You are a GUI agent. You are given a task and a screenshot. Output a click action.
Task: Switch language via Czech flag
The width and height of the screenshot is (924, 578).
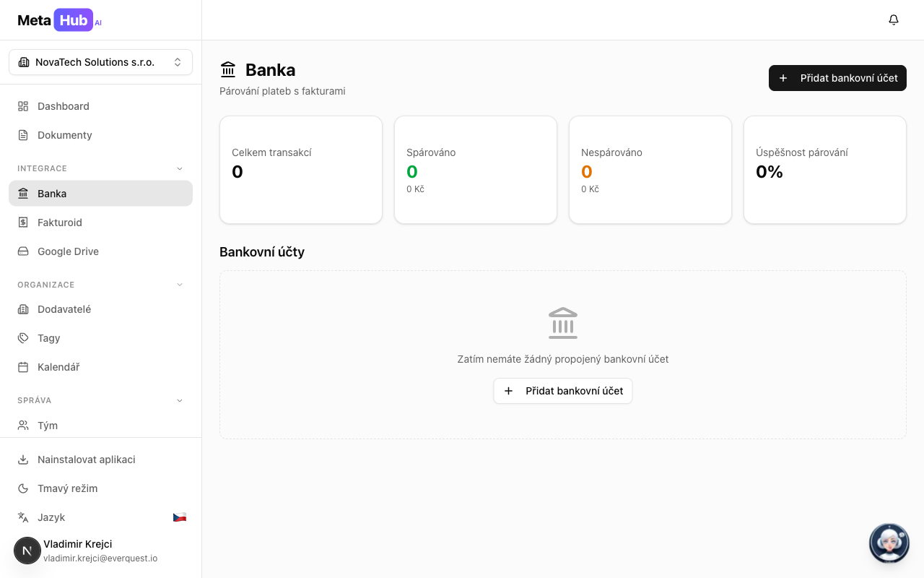(179, 517)
